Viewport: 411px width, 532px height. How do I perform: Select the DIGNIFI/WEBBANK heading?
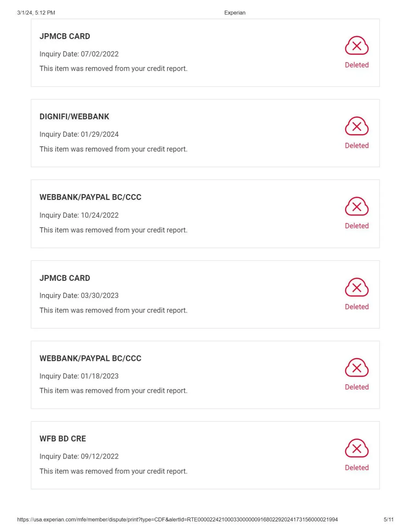coord(74,117)
